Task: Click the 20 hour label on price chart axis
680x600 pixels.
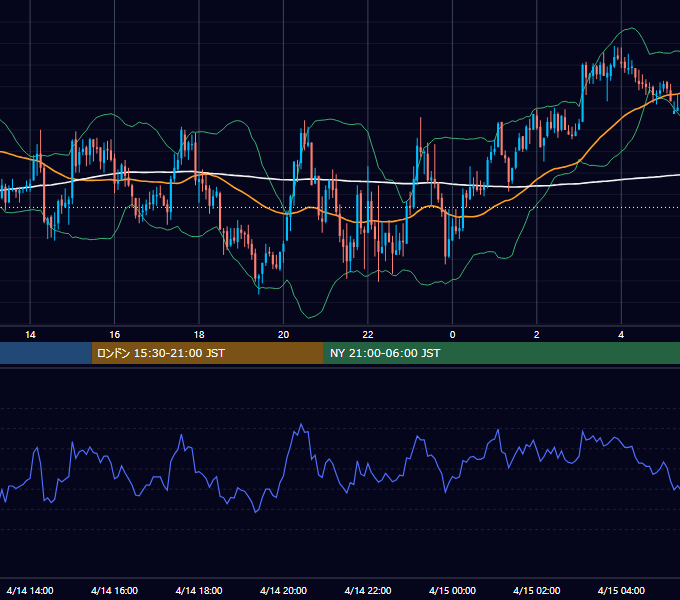Action: (x=283, y=335)
